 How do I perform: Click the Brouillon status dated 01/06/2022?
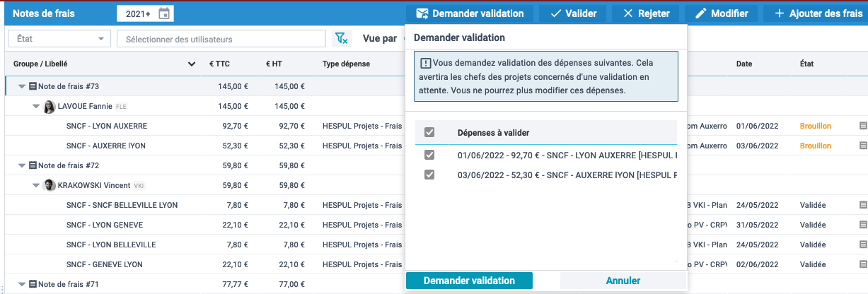pos(816,126)
